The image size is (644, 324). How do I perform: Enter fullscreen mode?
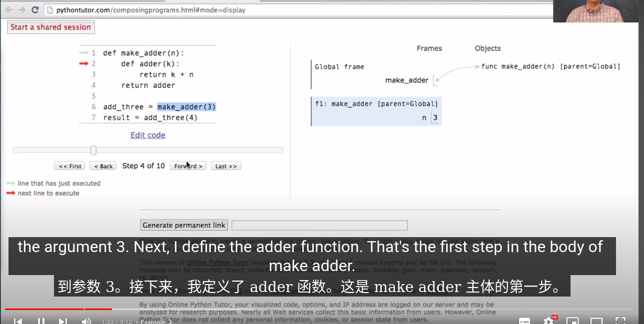click(620, 321)
